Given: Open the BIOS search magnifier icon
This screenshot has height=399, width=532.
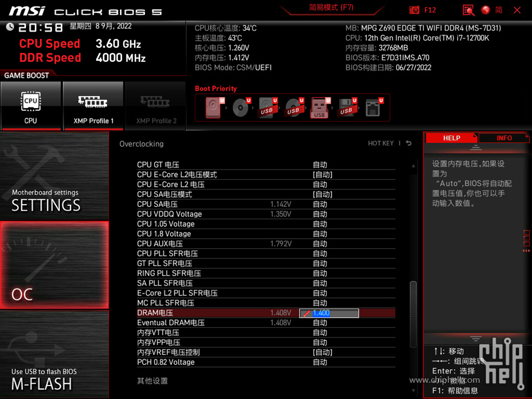Looking at the screenshot, I should [468, 10].
